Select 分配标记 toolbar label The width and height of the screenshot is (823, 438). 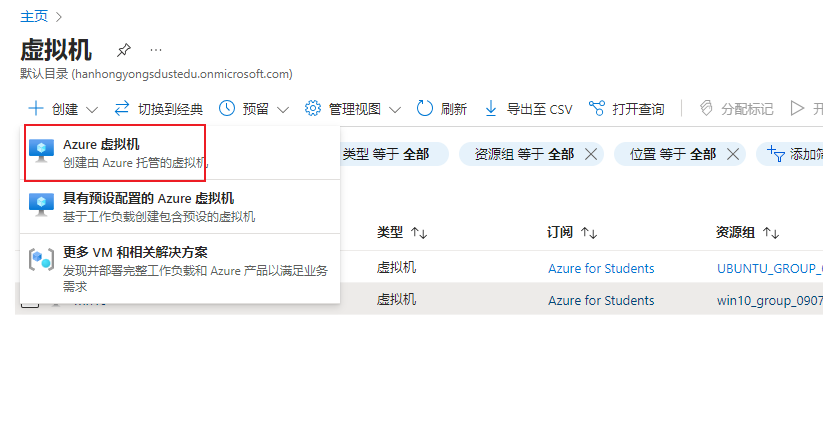[x=747, y=109]
